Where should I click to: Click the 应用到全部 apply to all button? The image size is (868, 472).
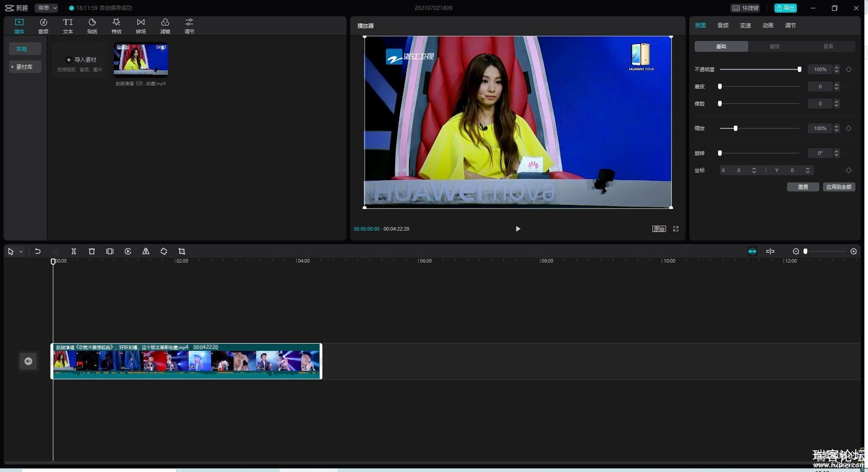[x=839, y=187]
